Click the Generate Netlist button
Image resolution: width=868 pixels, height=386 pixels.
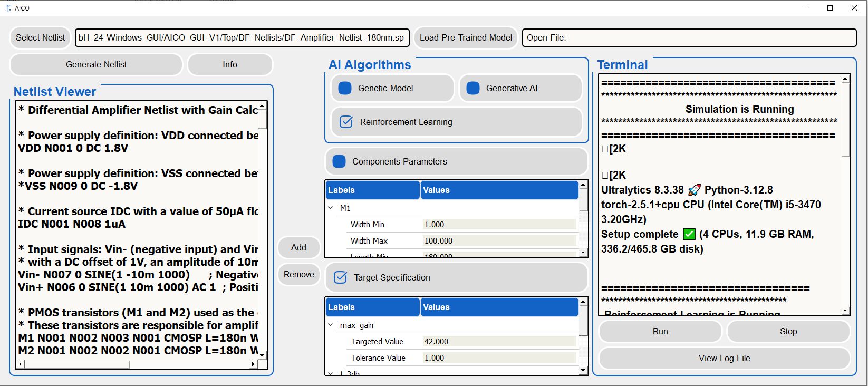[x=96, y=64]
